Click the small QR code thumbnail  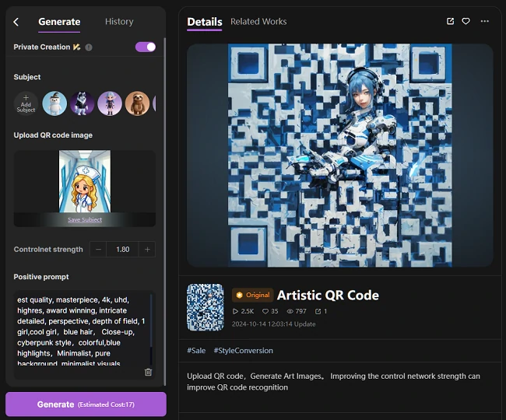206,307
